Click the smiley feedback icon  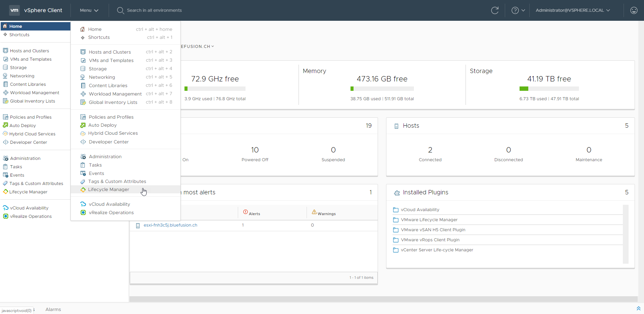click(634, 10)
